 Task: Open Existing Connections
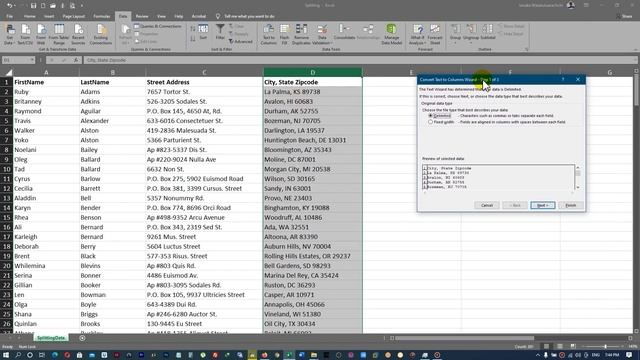click(x=100, y=34)
